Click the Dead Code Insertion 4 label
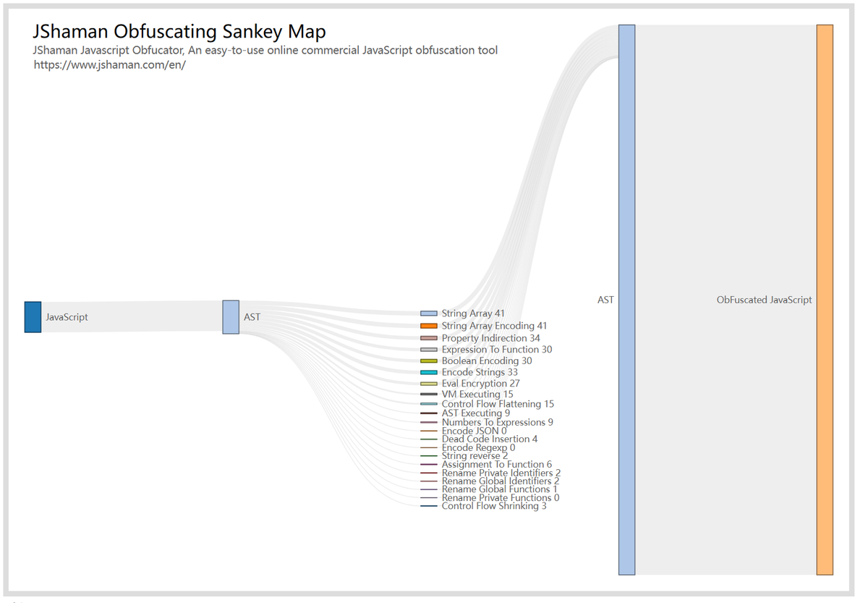This screenshot has height=603, width=868. tap(490, 439)
